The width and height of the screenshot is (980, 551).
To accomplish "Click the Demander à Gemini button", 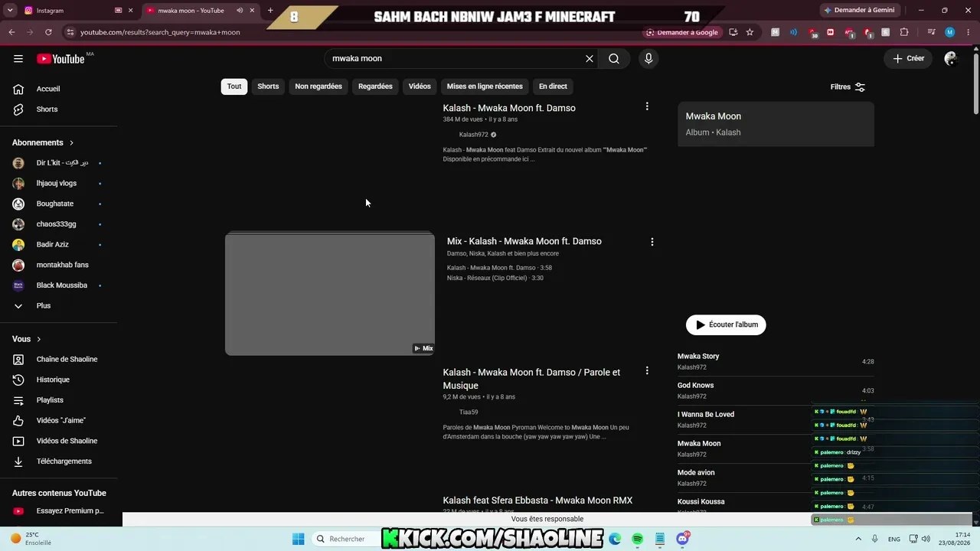I will click(x=859, y=10).
